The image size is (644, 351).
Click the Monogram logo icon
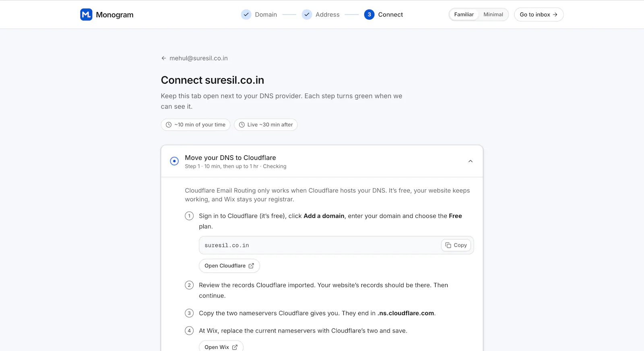[x=86, y=14]
